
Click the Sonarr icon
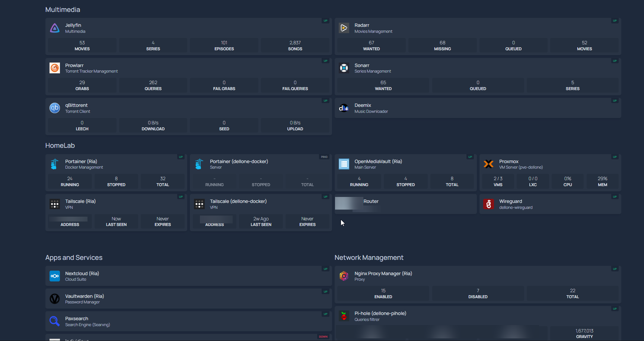[x=344, y=68]
